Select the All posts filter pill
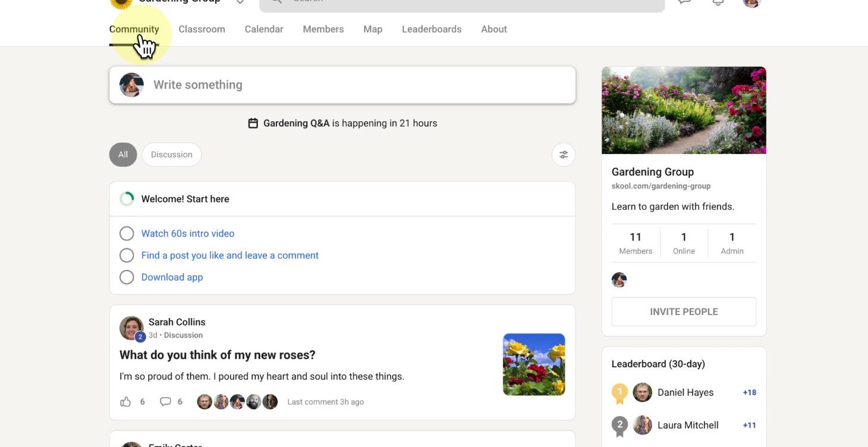This screenshot has height=447, width=868. [123, 155]
